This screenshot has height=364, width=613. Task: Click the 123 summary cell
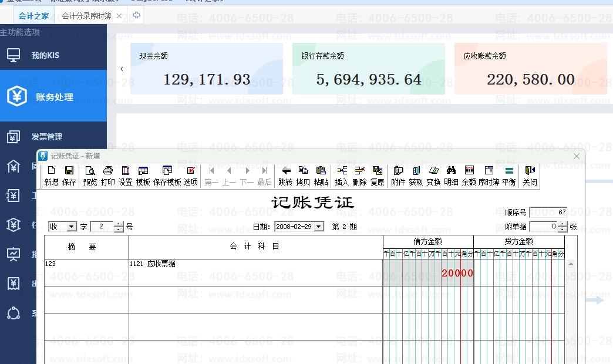point(86,272)
